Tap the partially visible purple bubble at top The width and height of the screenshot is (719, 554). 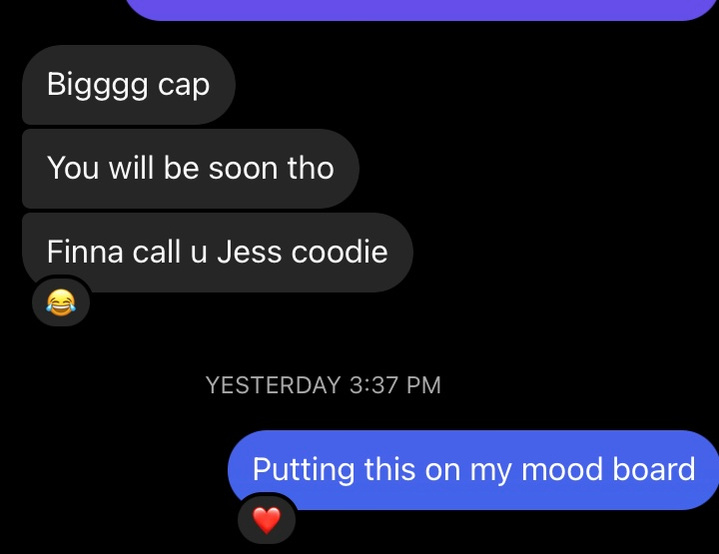coord(422,9)
